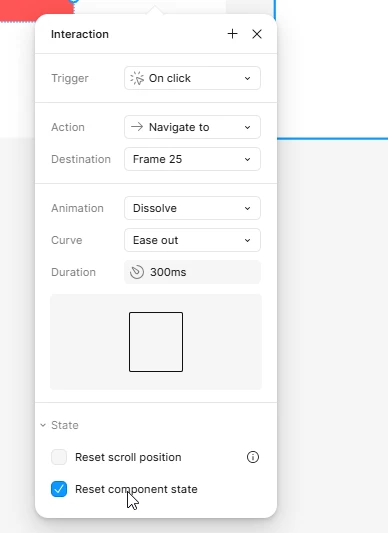
Task: Click the info icon beside Reset scroll position
Action: tap(253, 457)
